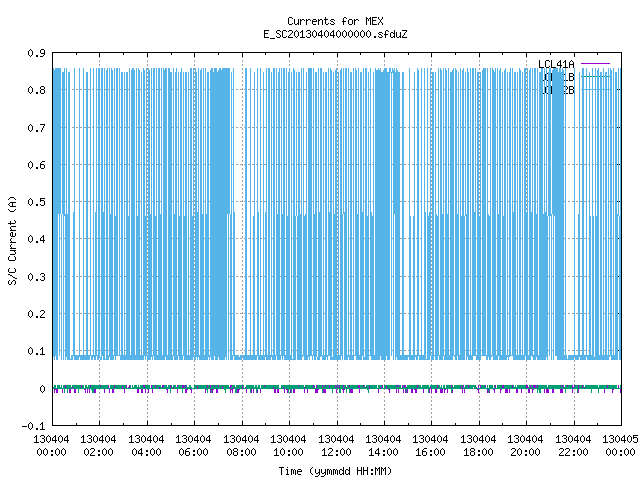This screenshot has height=480, width=640.
Task: Click the x-axis time label '22:00'
Action: pos(573,452)
